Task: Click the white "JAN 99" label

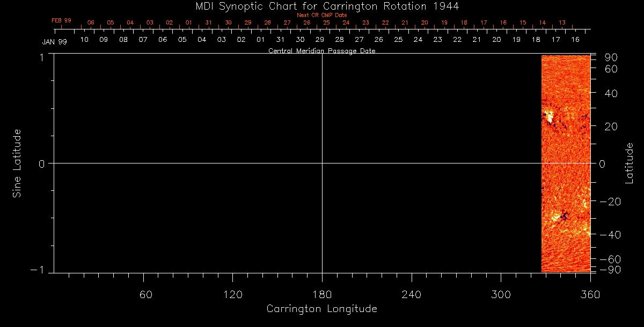Action: click(x=54, y=42)
